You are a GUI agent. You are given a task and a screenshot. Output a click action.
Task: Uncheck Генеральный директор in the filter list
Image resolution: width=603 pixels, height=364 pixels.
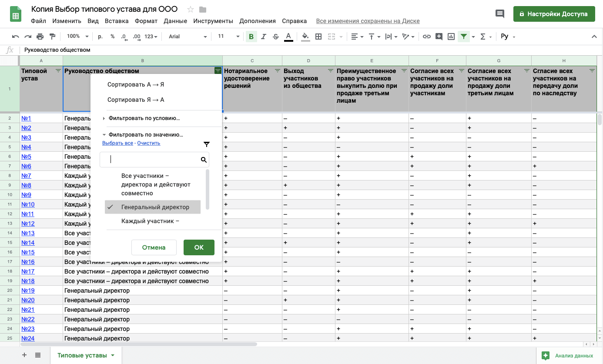153,207
